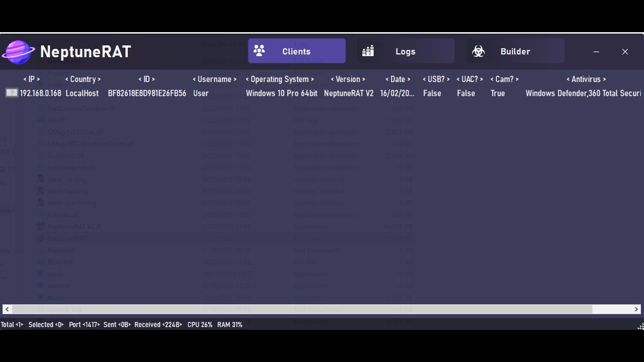Click the horizontal scrollbar thumb
The height and width of the screenshot is (362, 644).
click(x=302, y=309)
